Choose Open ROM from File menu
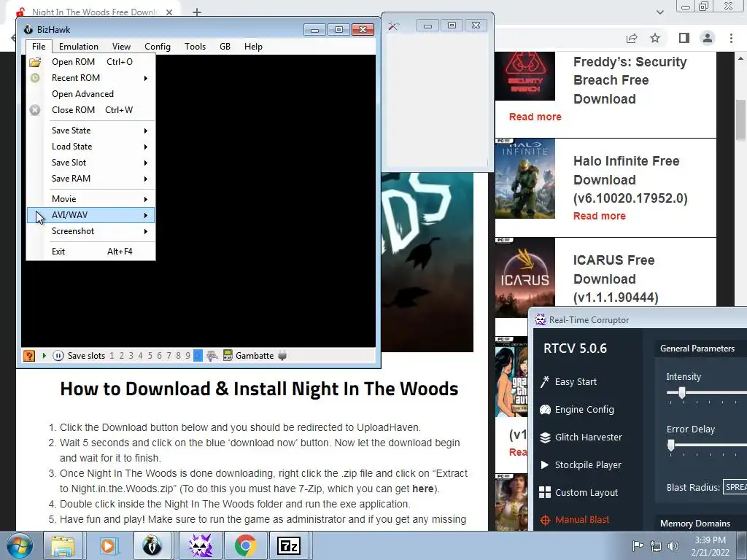 click(x=90, y=62)
